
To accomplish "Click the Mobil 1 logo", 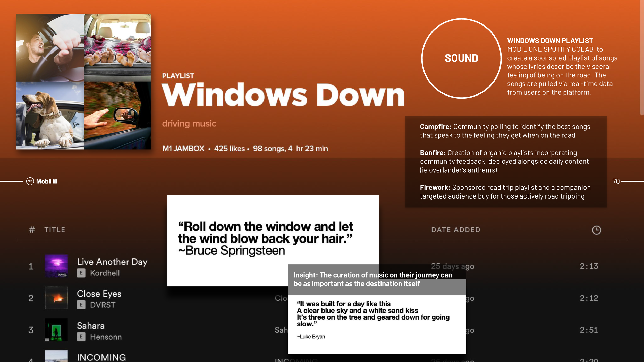I will (46, 181).
